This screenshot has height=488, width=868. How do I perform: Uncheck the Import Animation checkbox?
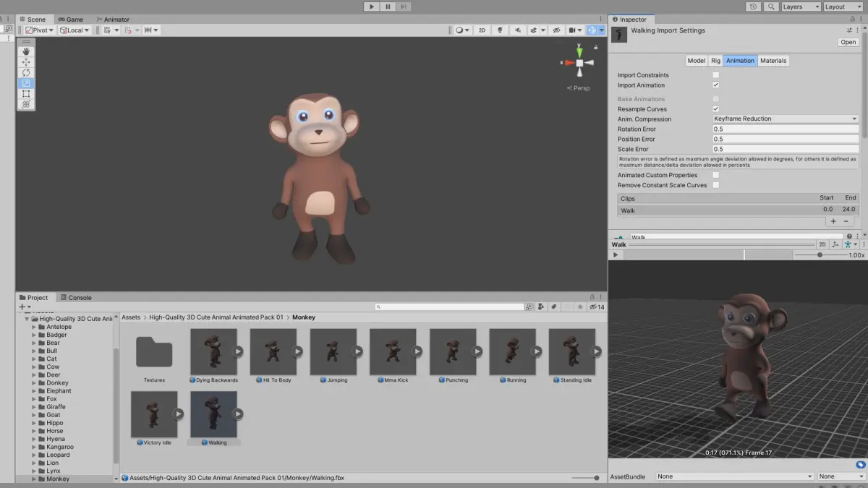tap(716, 85)
